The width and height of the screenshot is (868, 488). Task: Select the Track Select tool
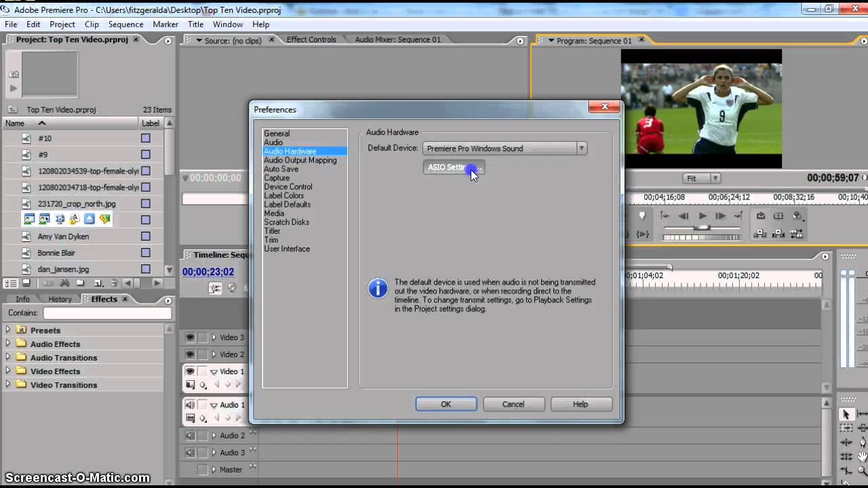tap(846, 428)
